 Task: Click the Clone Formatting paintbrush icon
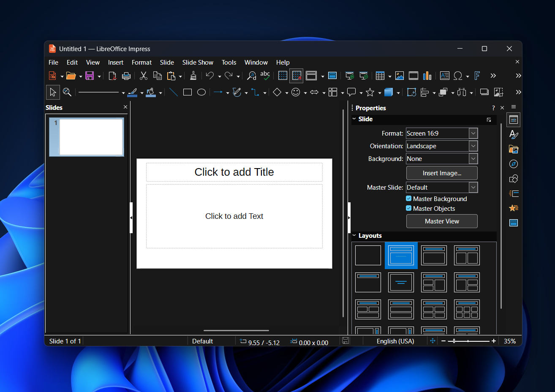(193, 76)
